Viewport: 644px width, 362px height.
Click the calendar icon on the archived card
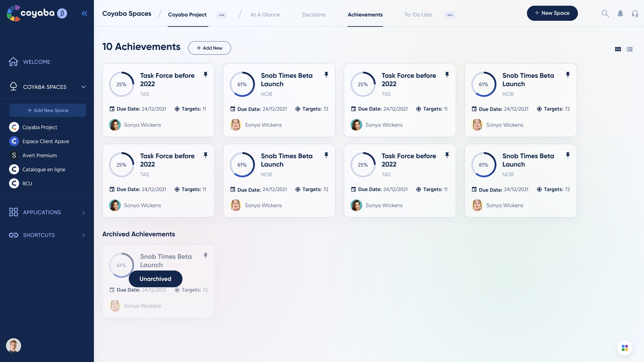(112, 290)
